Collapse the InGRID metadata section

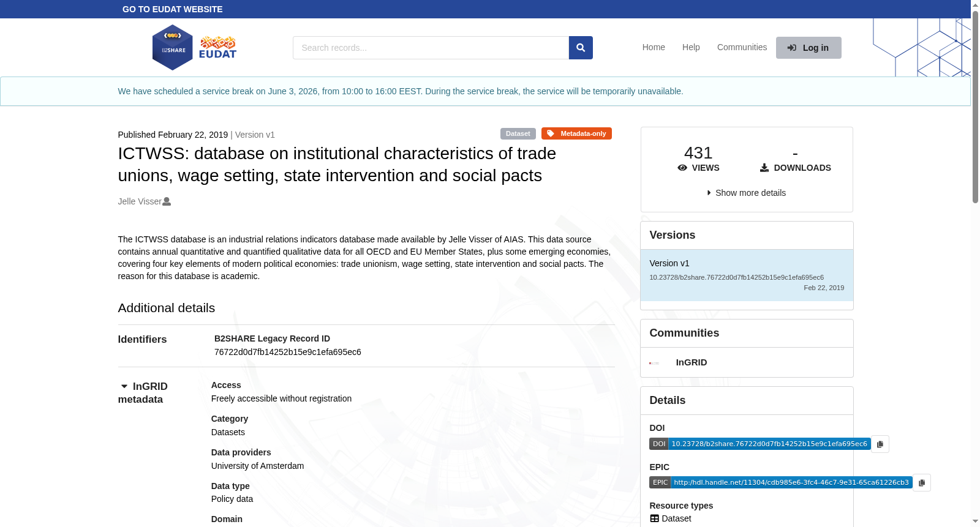pos(124,386)
